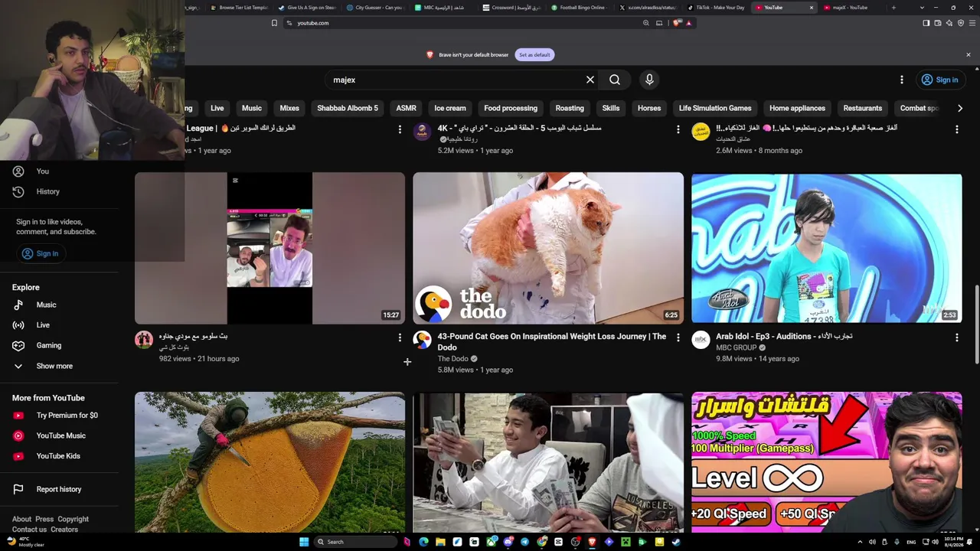
Task: Select the Life Simulation Games chip
Action: pyautogui.click(x=715, y=108)
